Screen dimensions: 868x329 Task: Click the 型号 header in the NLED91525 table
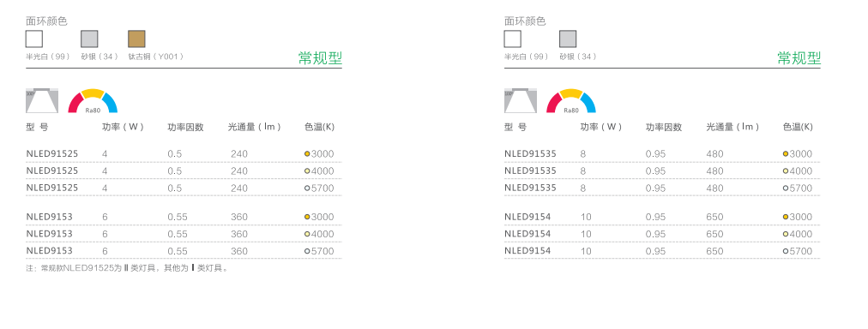click(x=37, y=127)
